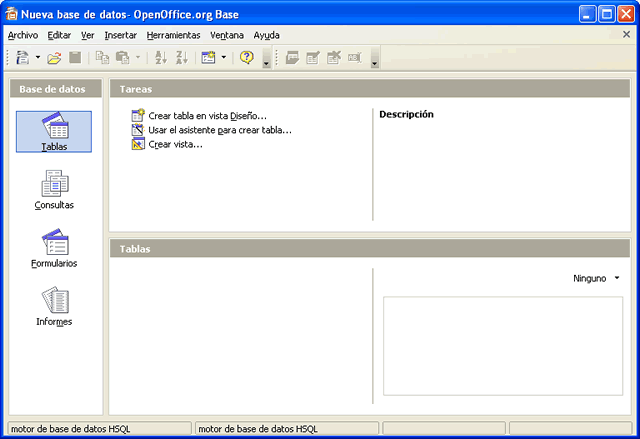Open the Insertar menu
This screenshot has width=640, height=439.
[x=120, y=35]
